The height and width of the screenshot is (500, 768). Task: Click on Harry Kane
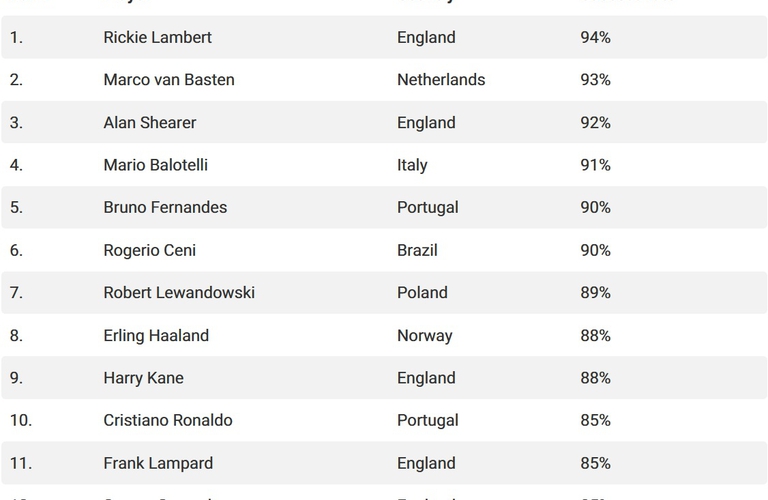pos(143,378)
